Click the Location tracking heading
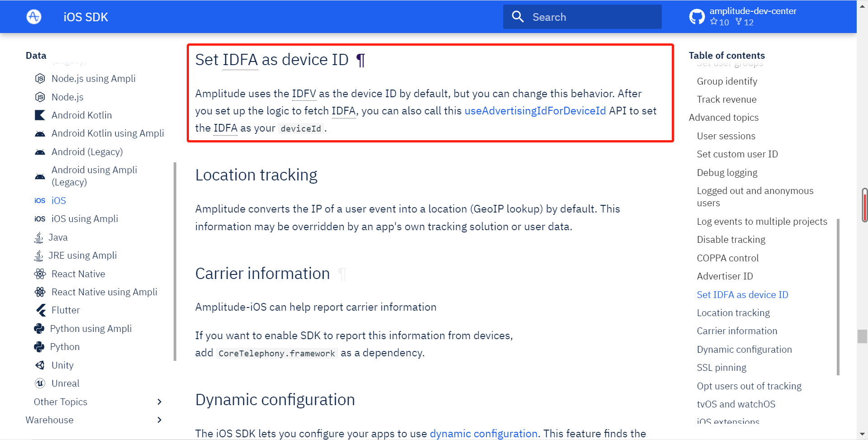 (x=256, y=175)
